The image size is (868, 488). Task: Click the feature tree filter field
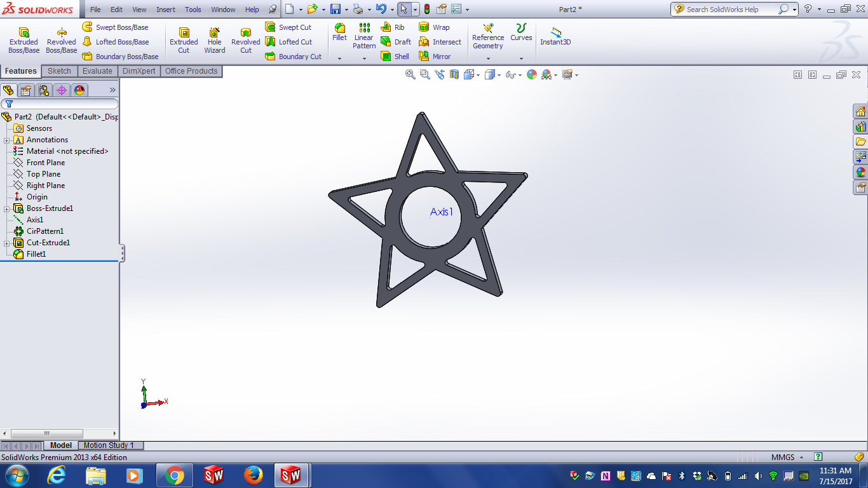(x=60, y=104)
